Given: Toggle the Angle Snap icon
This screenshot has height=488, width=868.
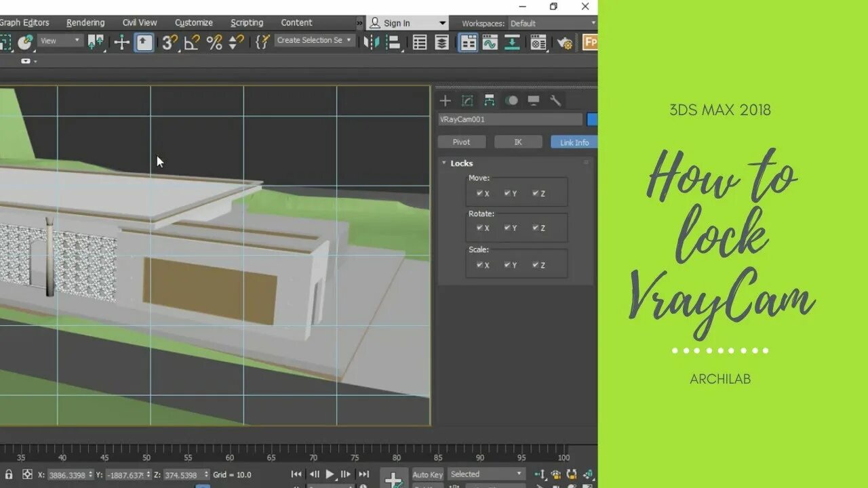Looking at the screenshot, I should click(x=192, y=43).
